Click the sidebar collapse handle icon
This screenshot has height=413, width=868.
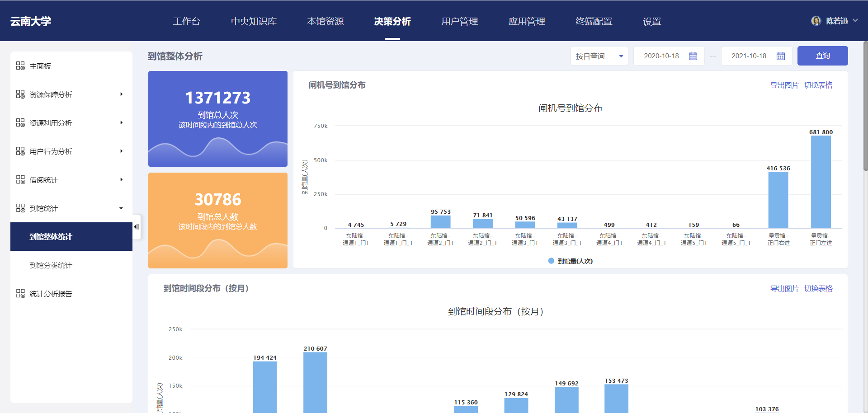136,227
